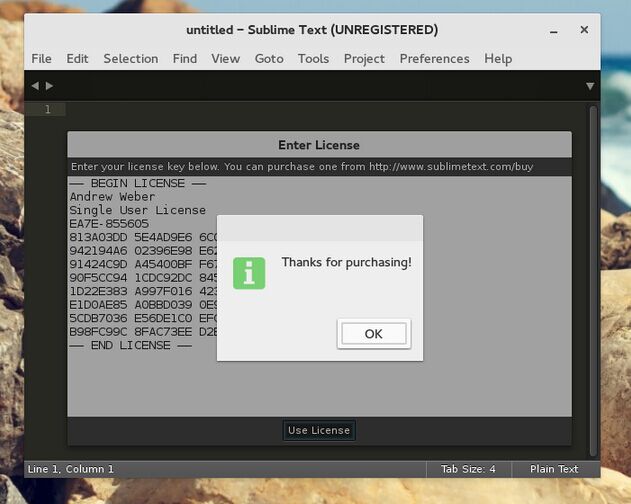Click OK in the Thanks for purchasing dialog
The image size is (631, 504).
pyautogui.click(x=374, y=334)
